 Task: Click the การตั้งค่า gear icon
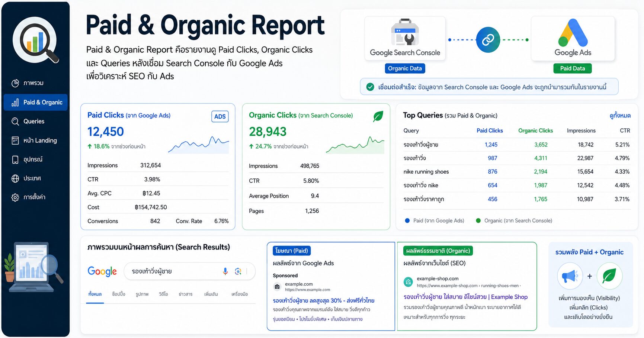click(15, 197)
